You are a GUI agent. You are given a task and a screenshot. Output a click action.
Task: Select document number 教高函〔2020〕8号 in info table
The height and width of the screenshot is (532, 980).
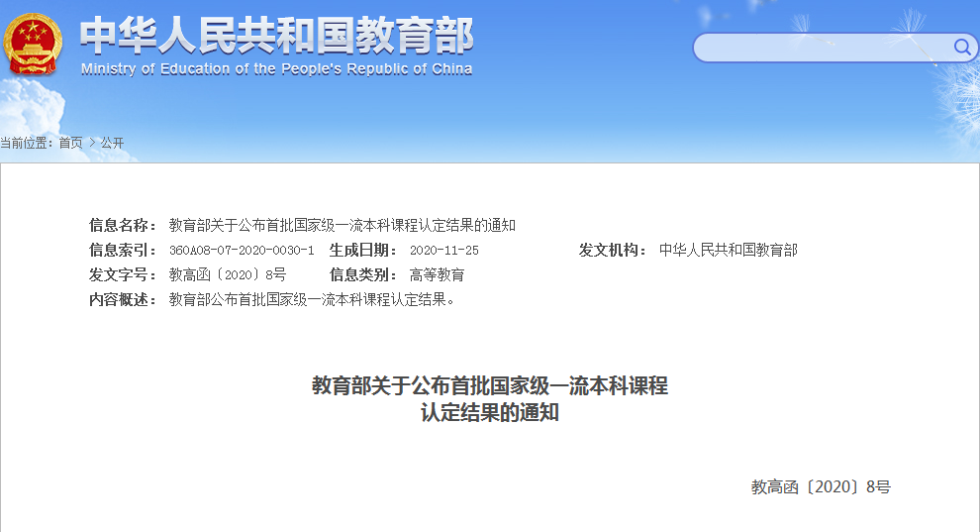228,275
